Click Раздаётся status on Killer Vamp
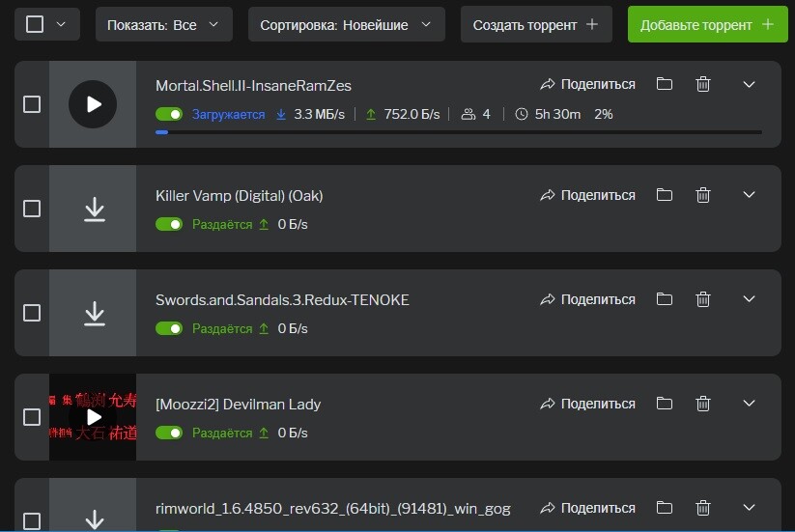Viewport: 795px width, 532px height. [x=222, y=224]
